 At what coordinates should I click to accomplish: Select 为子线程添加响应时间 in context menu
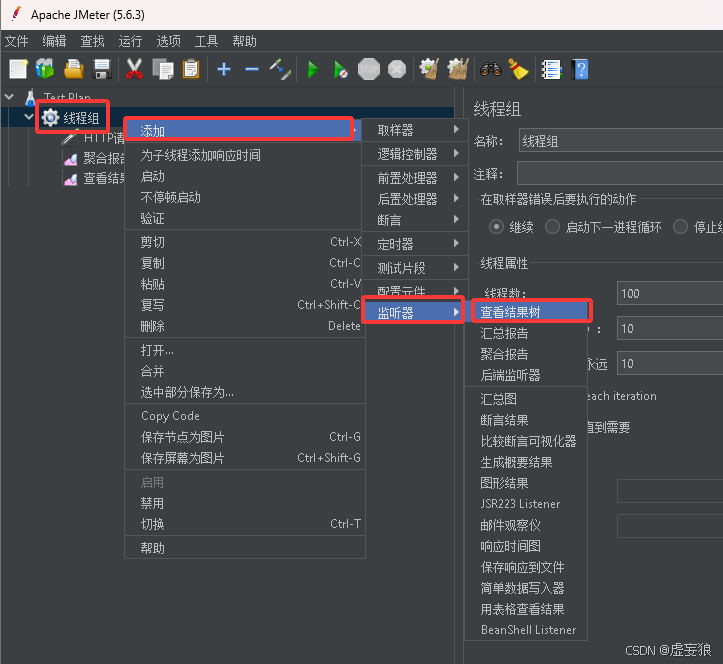pyautogui.click(x=245, y=155)
